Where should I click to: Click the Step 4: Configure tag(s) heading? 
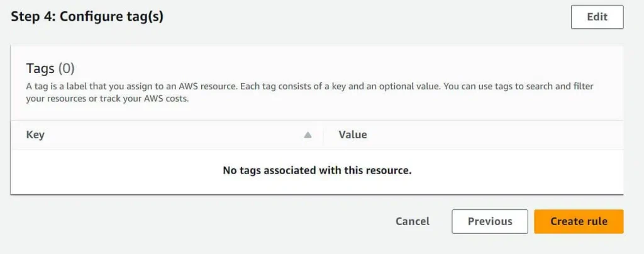[x=87, y=17]
